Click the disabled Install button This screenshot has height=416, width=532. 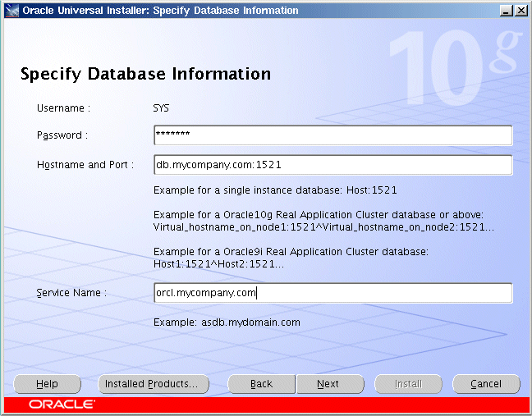408,384
